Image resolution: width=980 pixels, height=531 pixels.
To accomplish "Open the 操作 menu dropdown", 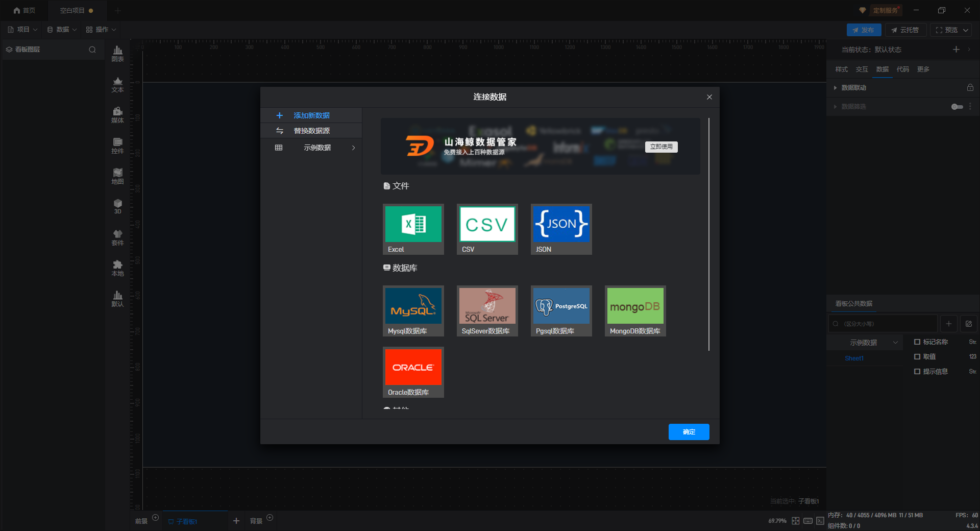I will [x=102, y=30].
